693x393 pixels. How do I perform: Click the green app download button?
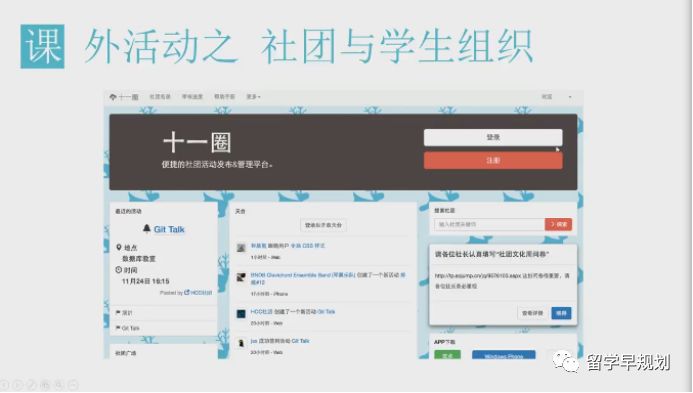click(x=447, y=355)
